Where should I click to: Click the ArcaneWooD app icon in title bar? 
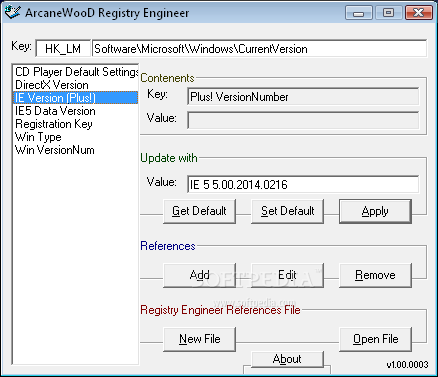(12, 12)
